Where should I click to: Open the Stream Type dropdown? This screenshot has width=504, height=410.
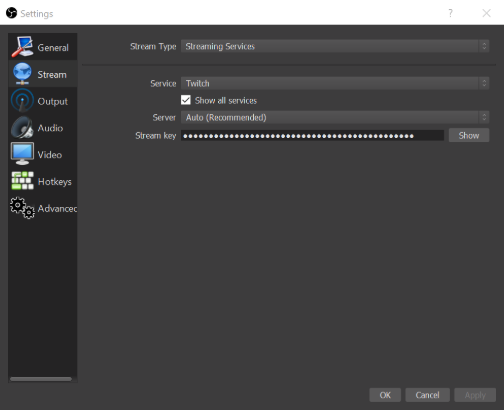(335, 46)
